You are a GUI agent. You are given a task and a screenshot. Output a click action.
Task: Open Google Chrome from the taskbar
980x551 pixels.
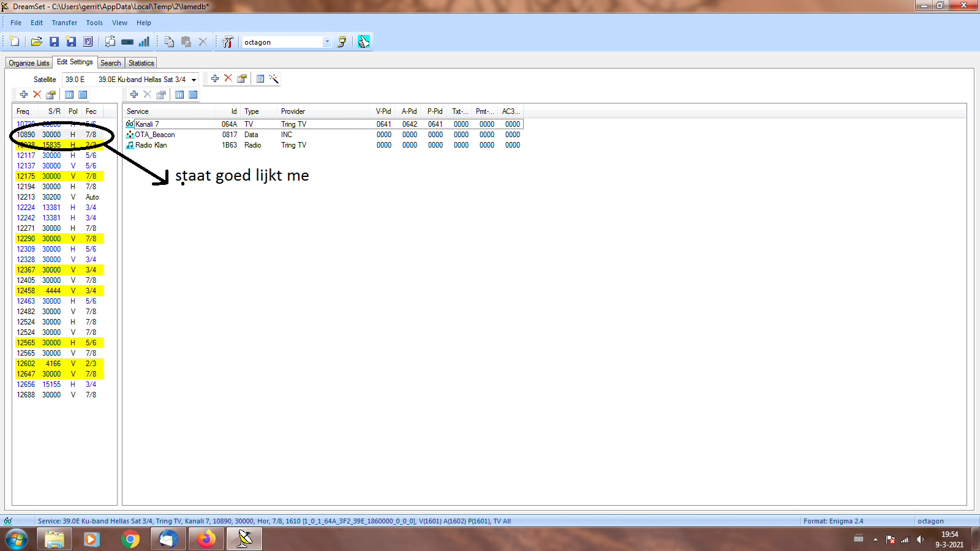pyautogui.click(x=130, y=539)
